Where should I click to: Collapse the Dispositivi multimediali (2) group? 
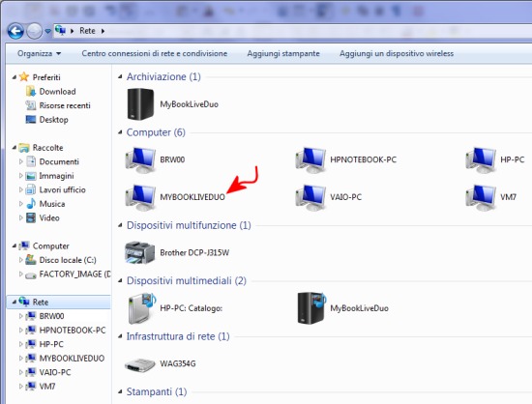[x=120, y=281]
